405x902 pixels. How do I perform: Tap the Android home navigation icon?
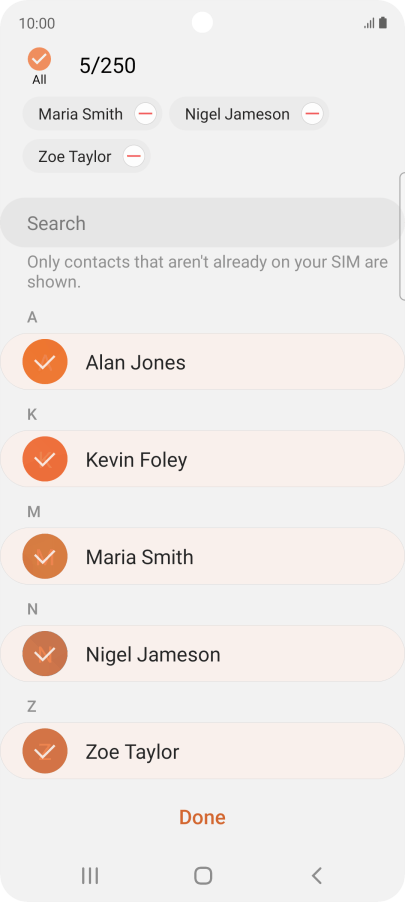(203, 876)
